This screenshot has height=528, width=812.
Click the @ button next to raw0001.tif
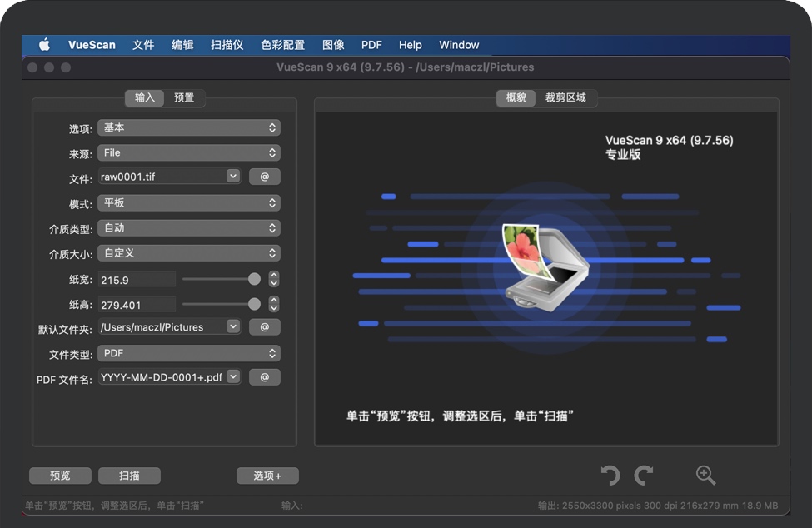264,177
